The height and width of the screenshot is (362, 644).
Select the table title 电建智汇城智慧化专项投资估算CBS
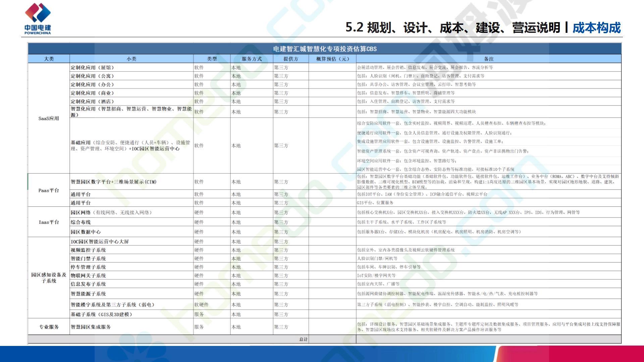pos(324,49)
